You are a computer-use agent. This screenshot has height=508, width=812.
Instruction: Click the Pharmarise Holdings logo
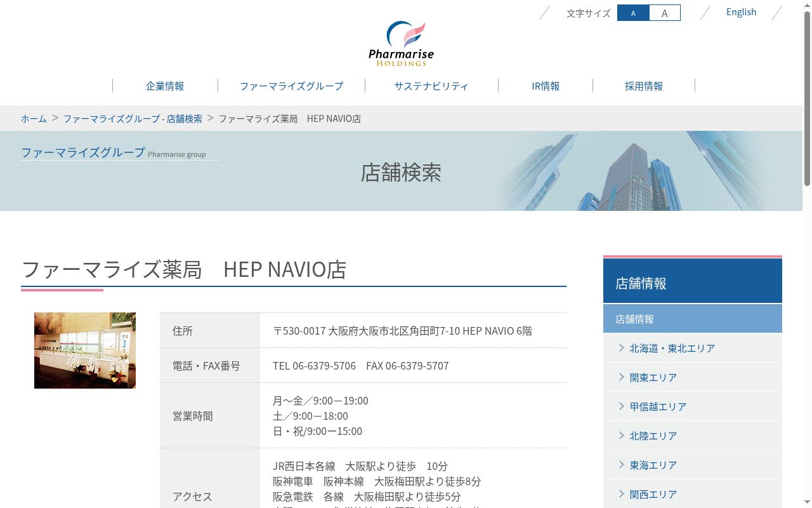click(401, 43)
